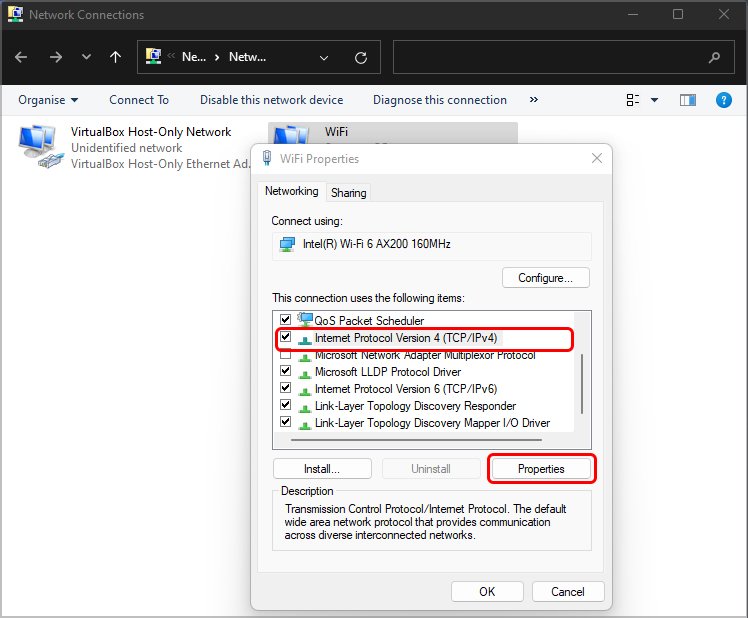
Task: Click the search magnifier icon
Action: [x=714, y=58]
